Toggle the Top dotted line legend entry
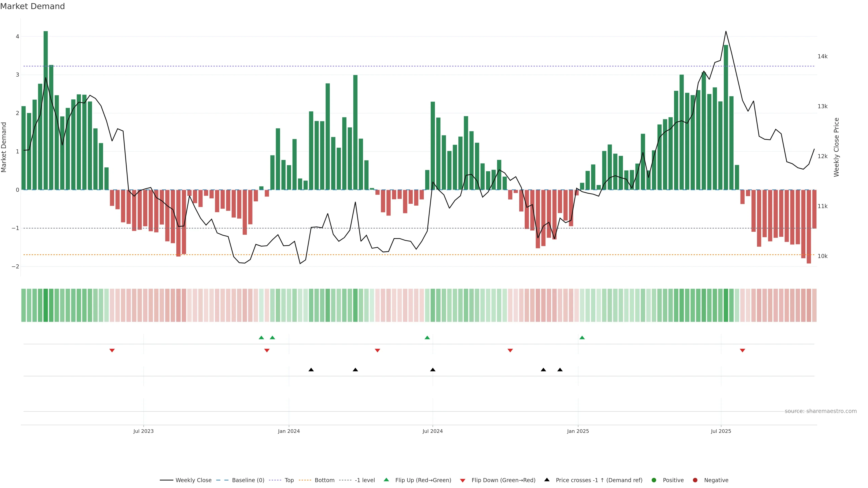The height and width of the screenshot is (488, 868). (289, 480)
